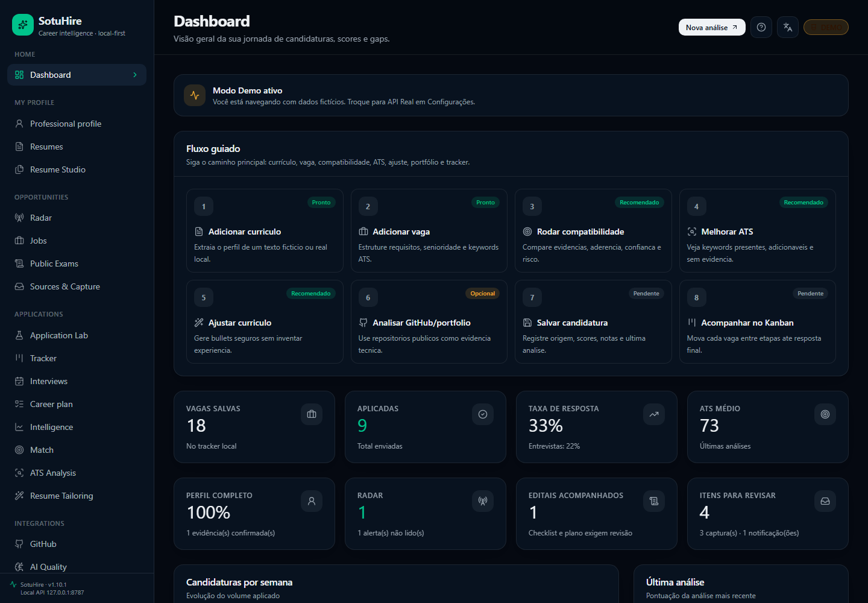Image resolution: width=868 pixels, height=603 pixels.
Task: Click the ATS Médio target icon
Action: pyautogui.click(x=825, y=414)
